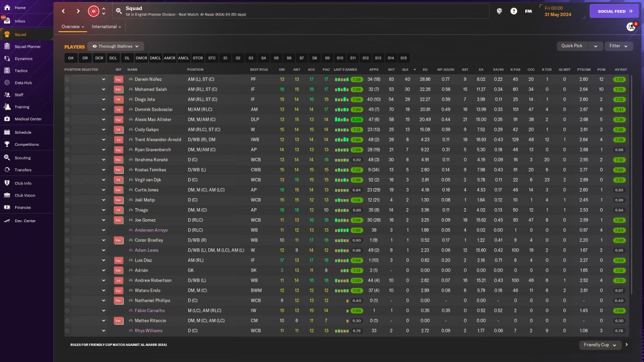Open the Social Feed
The image size is (644, 362).
[614, 11]
